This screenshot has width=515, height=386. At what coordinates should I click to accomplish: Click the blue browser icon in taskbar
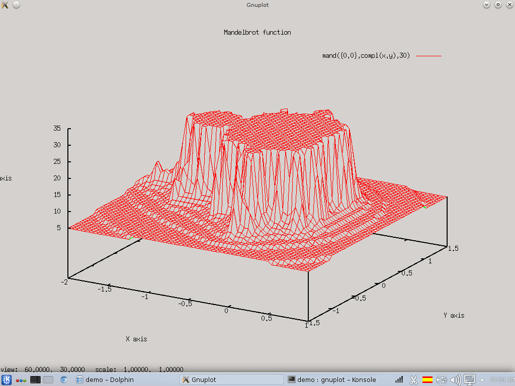64,380
